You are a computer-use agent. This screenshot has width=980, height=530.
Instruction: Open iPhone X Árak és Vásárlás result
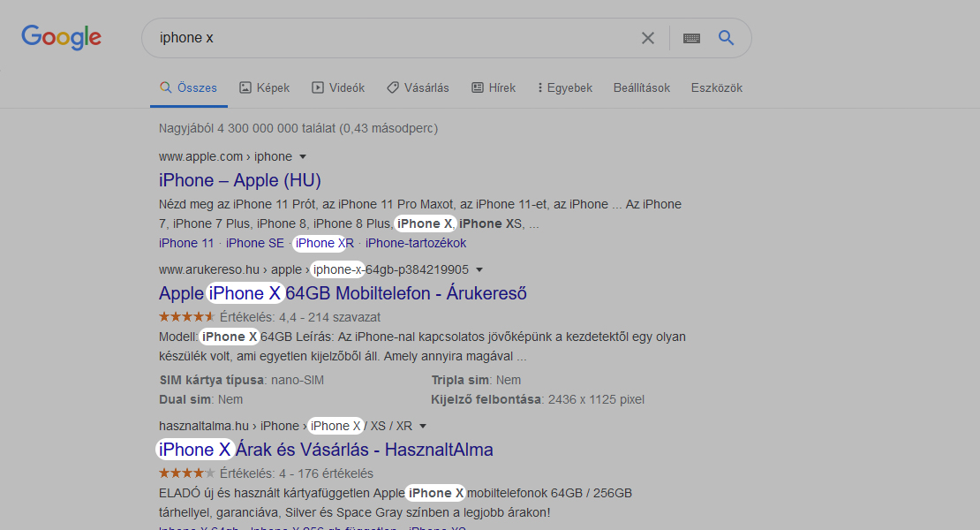pos(326,450)
